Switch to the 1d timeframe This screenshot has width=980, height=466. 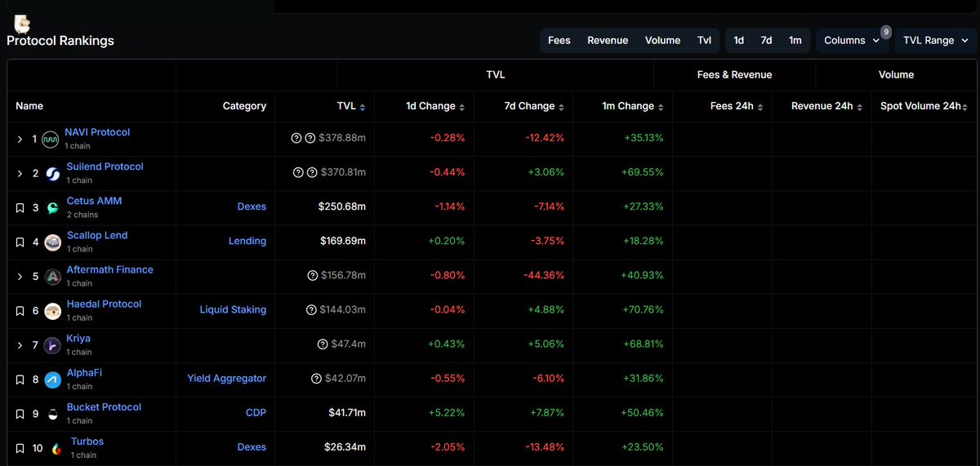point(738,40)
